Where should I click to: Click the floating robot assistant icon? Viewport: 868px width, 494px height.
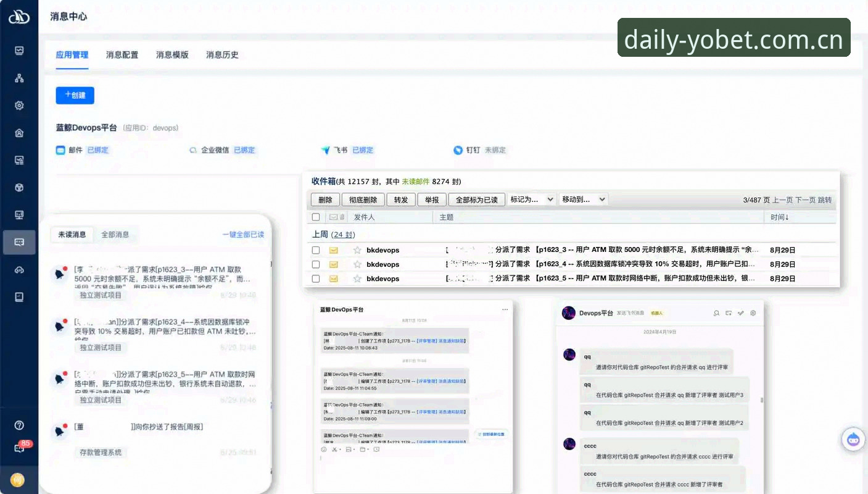tap(853, 439)
